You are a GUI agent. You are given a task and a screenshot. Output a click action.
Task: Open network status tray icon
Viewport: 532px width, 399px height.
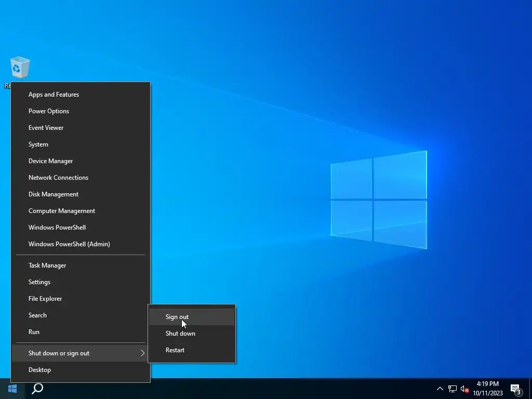coord(453,389)
